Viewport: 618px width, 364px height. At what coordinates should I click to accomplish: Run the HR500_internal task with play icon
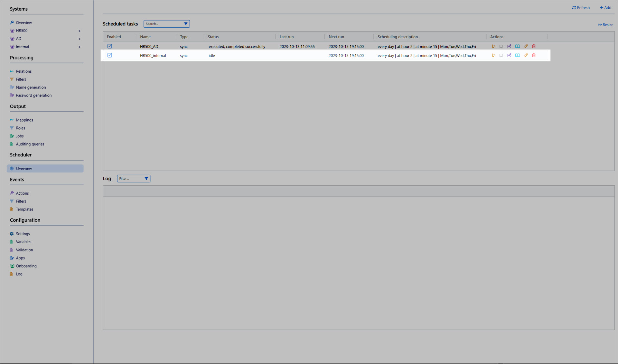[x=493, y=55]
